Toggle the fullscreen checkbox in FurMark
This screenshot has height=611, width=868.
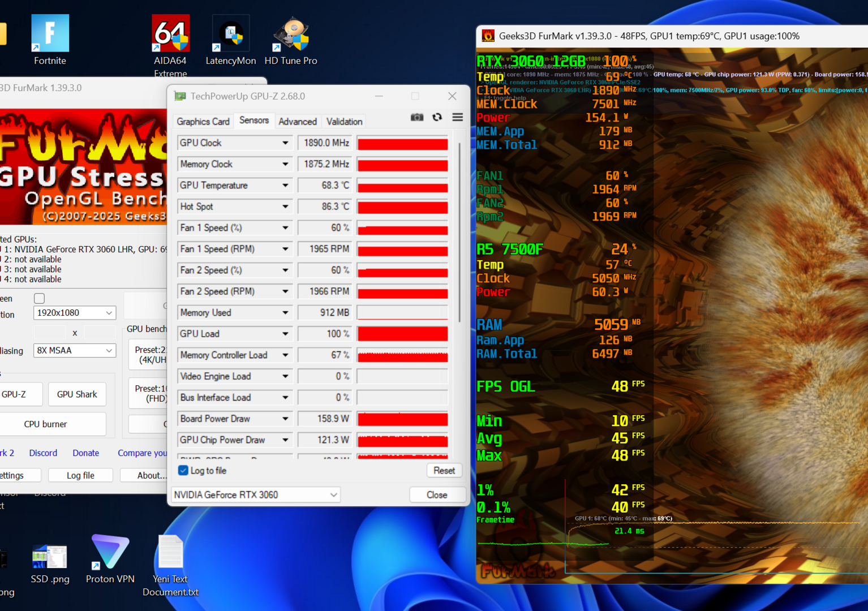[x=38, y=298]
